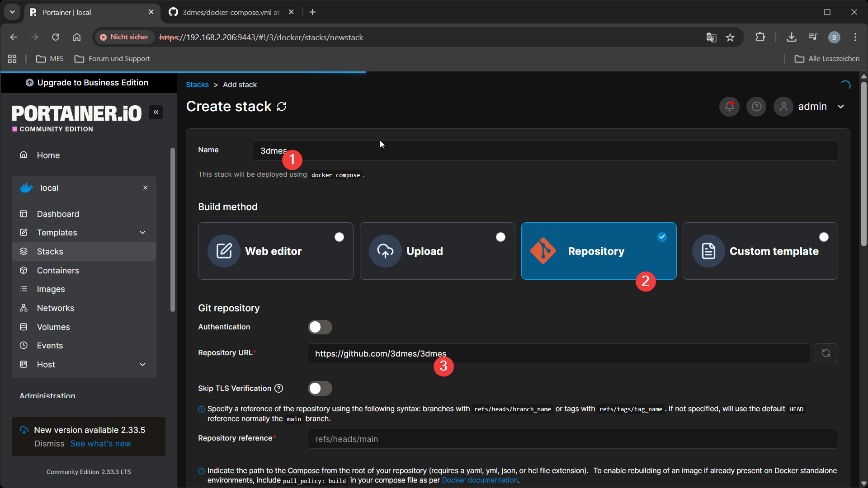Open the browser translate page icon
Image resolution: width=868 pixels, height=488 pixels.
point(711,38)
